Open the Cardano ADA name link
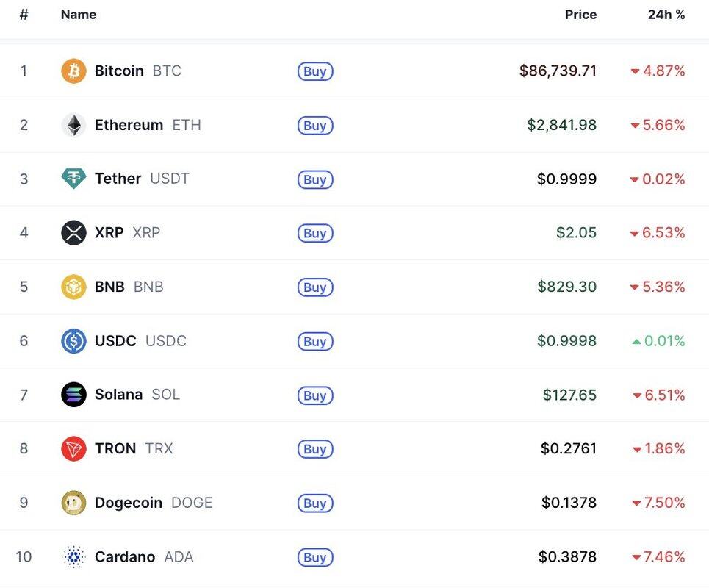The height and width of the screenshot is (588, 709). tap(125, 557)
